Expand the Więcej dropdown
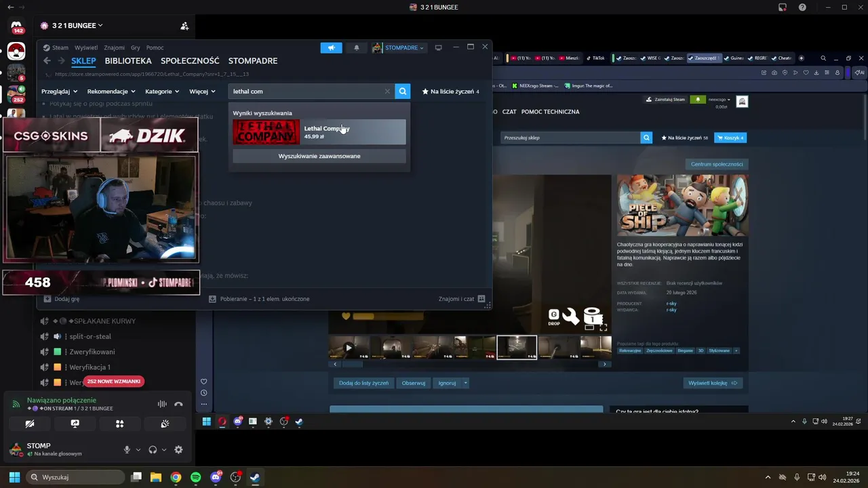 pyautogui.click(x=202, y=91)
